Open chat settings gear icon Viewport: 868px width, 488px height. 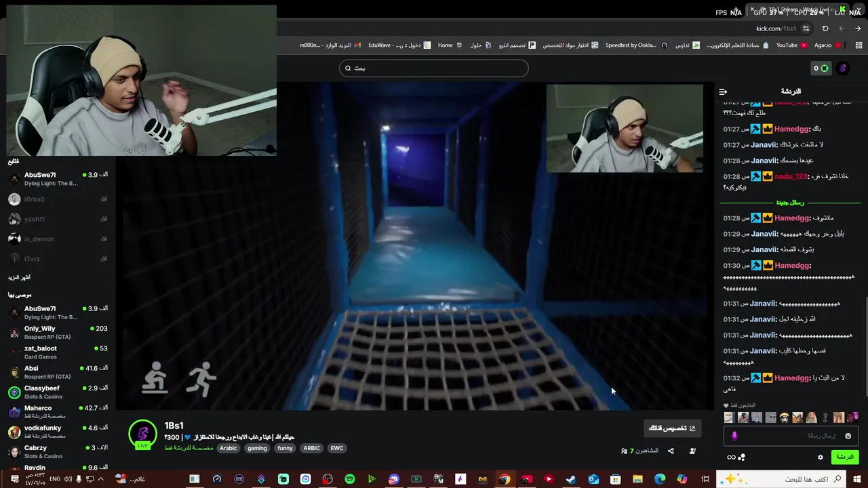(821, 457)
